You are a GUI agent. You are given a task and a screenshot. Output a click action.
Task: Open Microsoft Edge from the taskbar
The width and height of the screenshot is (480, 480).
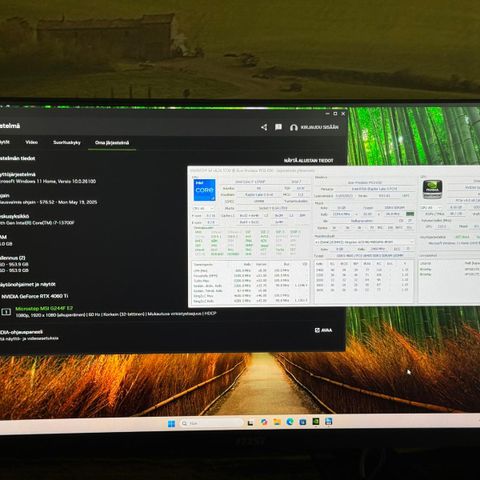290,422
